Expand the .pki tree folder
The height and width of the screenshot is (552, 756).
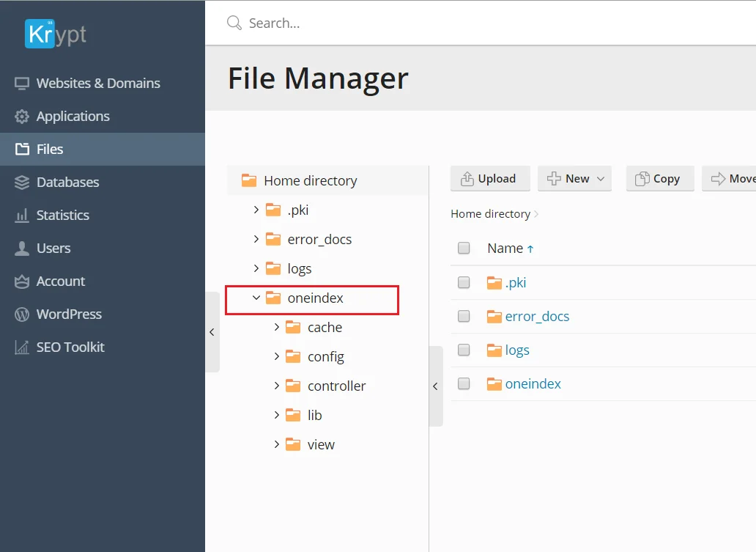(x=256, y=210)
